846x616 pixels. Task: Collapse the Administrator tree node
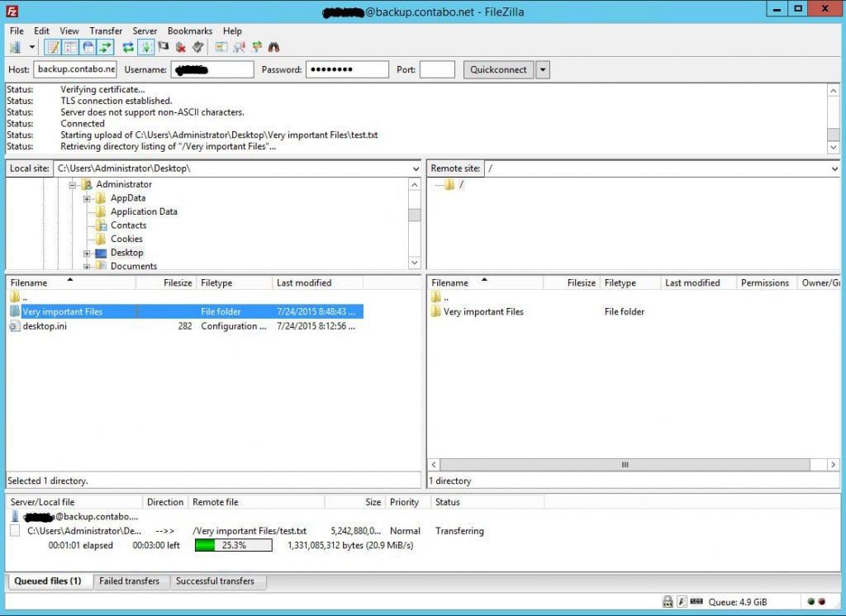click(x=73, y=185)
